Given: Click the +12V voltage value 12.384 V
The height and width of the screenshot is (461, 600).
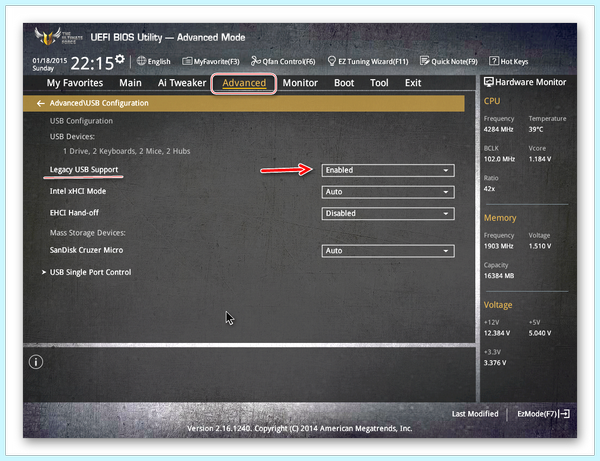Looking at the screenshot, I should point(497,333).
